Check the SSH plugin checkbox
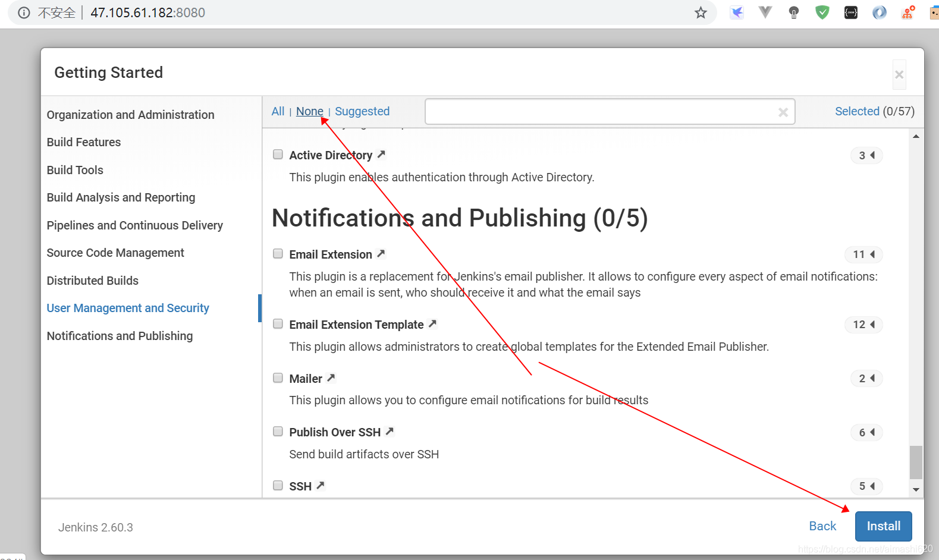Screen dimensions: 939x560 [278, 486]
